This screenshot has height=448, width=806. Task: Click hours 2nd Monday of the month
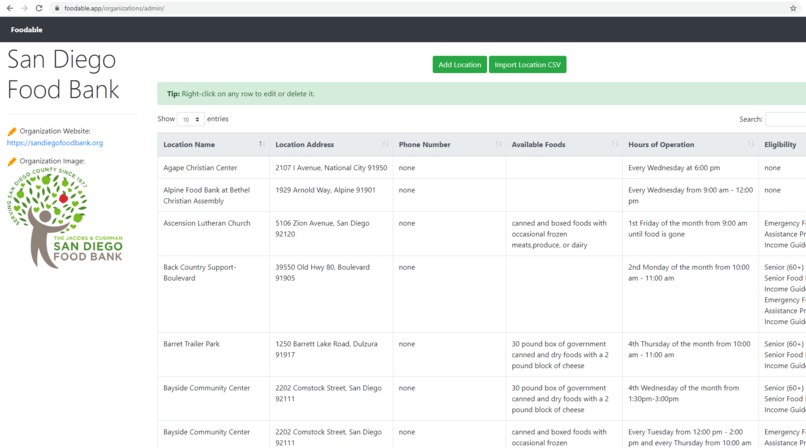[x=689, y=272]
